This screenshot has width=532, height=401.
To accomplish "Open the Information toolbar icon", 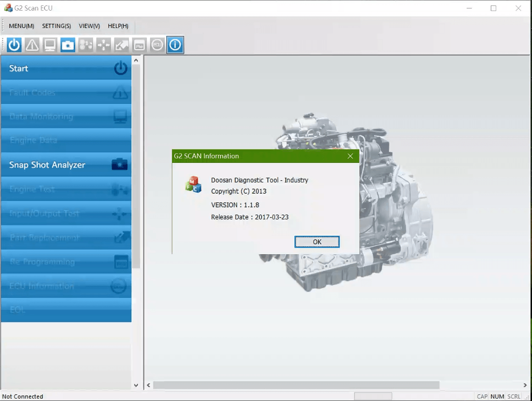I will (175, 45).
